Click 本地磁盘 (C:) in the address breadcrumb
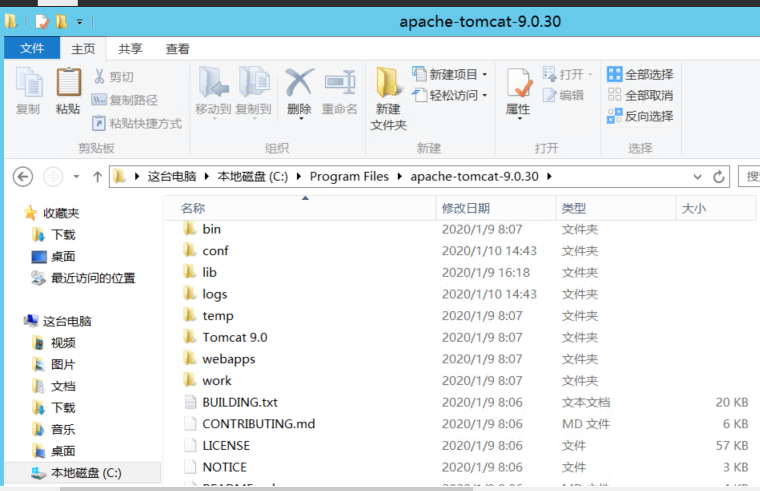The image size is (760, 491). [x=253, y=176]
